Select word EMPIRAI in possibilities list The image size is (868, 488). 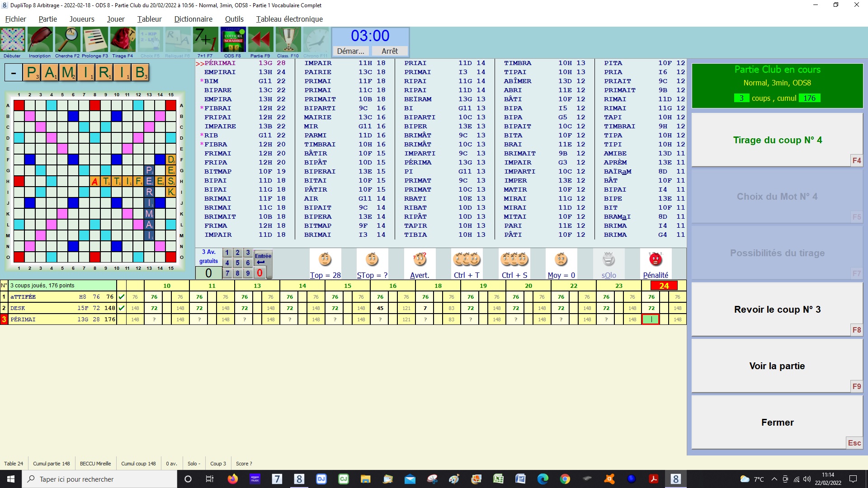(220, 72)
